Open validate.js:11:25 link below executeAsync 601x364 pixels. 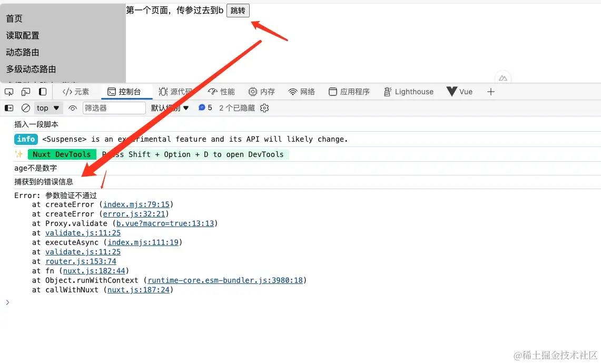tap(83, 252)
